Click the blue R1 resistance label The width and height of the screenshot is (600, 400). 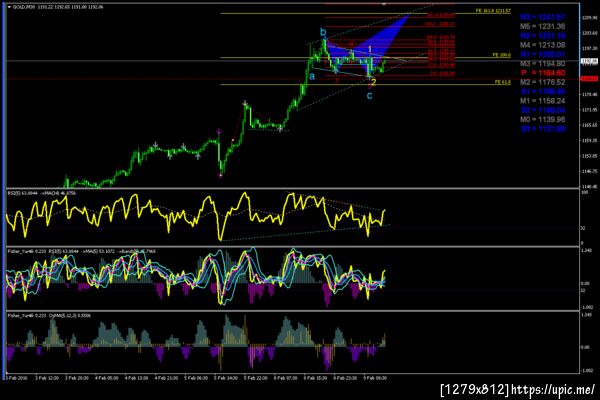(x=542, y=54)
